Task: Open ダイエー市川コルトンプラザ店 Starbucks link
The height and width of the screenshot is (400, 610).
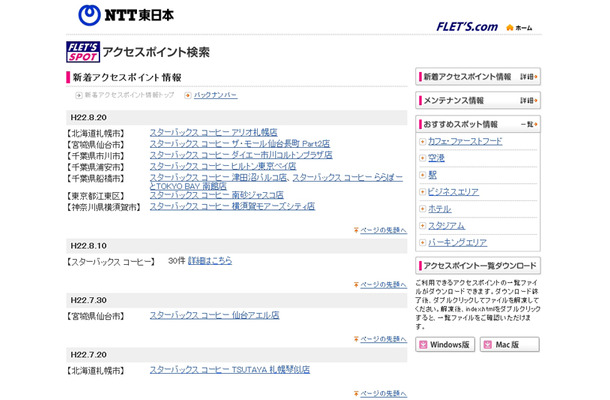Action: pyautogui.click(x=241, y=155)
